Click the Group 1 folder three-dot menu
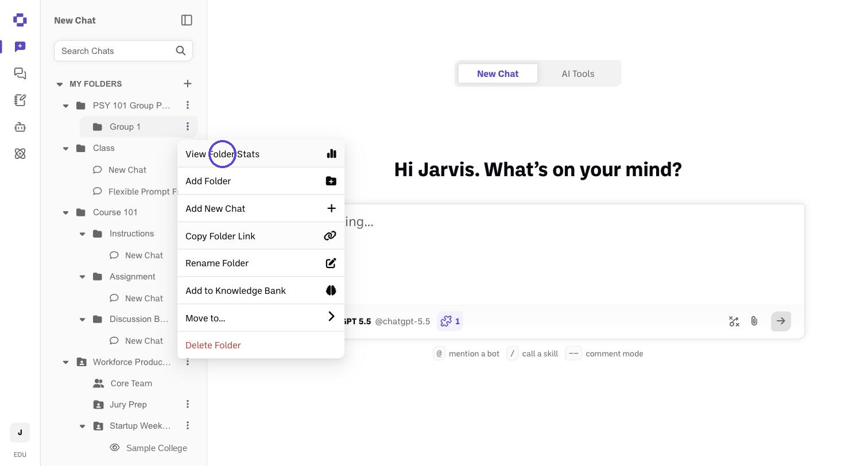The image size is (868, 466). (188, 127)
